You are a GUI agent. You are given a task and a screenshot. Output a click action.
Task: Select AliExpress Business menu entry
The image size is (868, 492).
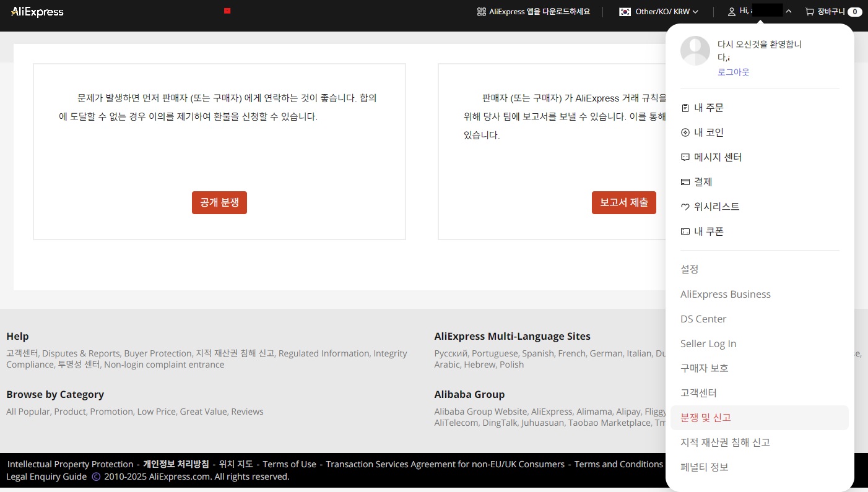point(726,294)
